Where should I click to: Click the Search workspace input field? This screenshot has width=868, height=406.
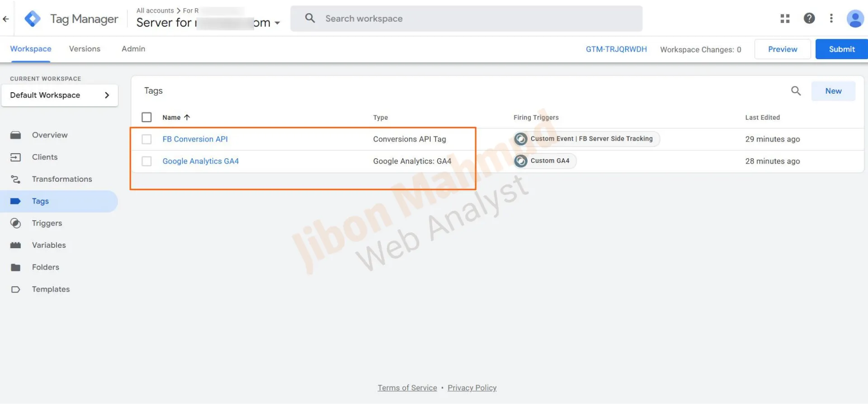475,19
